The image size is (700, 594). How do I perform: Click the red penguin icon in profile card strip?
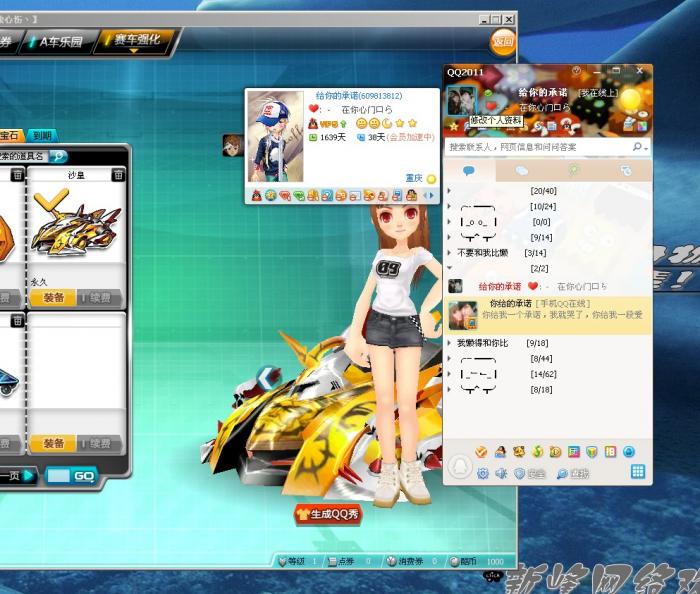point(256,195)
